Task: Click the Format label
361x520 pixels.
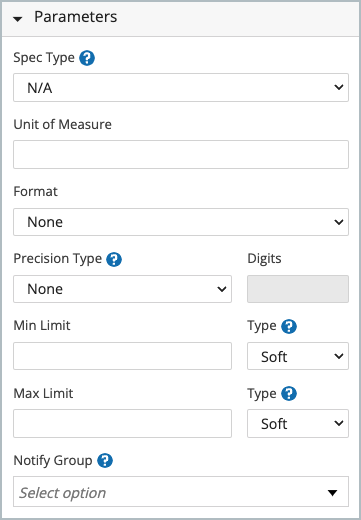Action: pyautogui.click(x=35, y=192)
